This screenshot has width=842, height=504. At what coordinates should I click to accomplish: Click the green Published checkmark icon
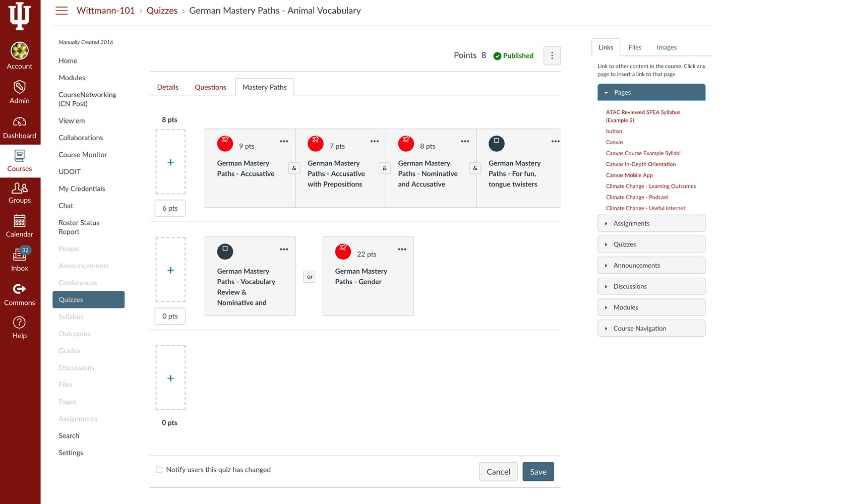(x=497, y=56)
